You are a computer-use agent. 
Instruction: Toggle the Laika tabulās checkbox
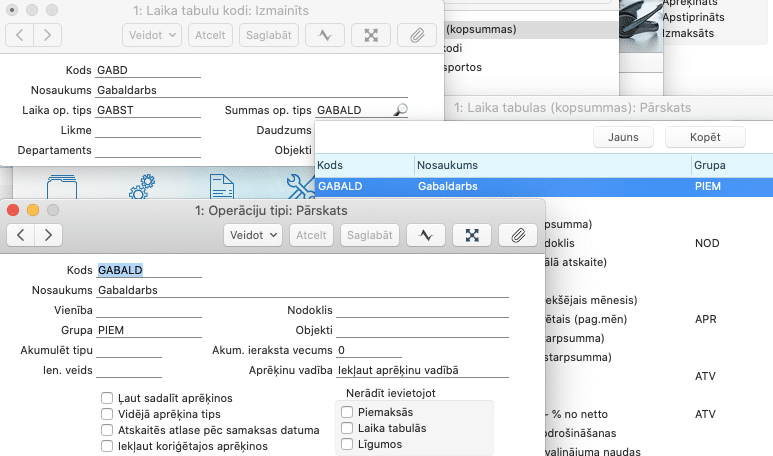347,428
